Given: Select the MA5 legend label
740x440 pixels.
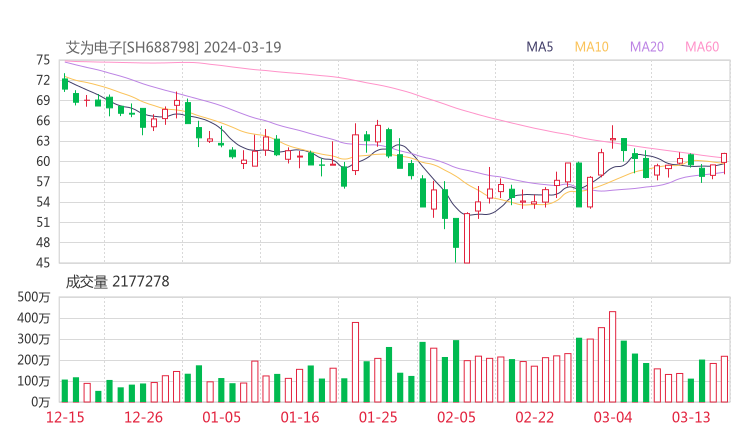Looking at the screenshot, I should pos(539,47).
